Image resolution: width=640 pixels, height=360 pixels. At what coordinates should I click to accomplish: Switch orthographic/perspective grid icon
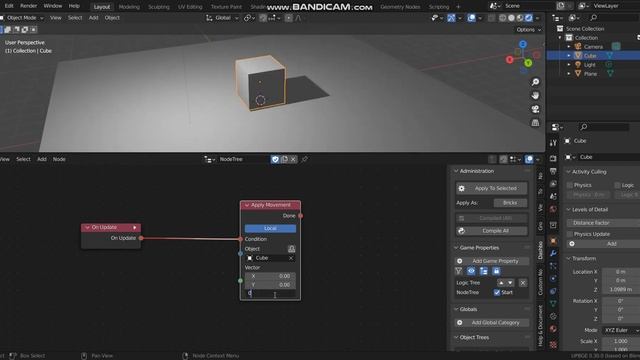pyautogui.click(x=535, y=122)
